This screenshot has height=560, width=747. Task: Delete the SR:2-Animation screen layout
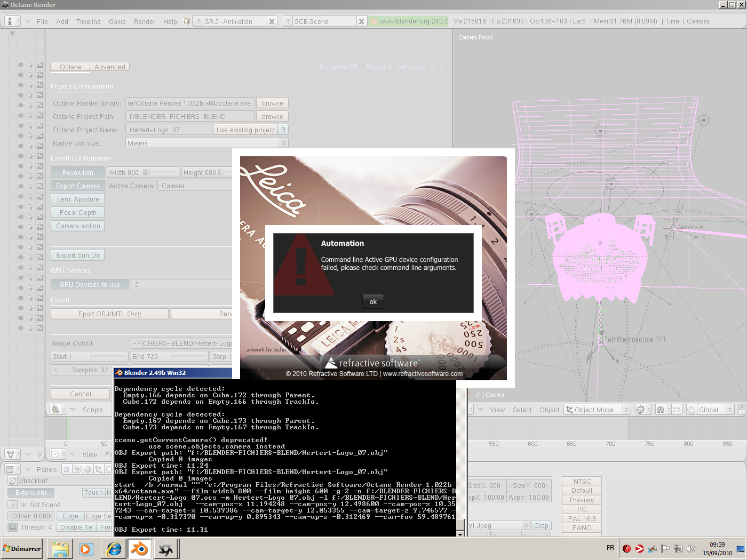pyautogui.click(x=272, y=21)
